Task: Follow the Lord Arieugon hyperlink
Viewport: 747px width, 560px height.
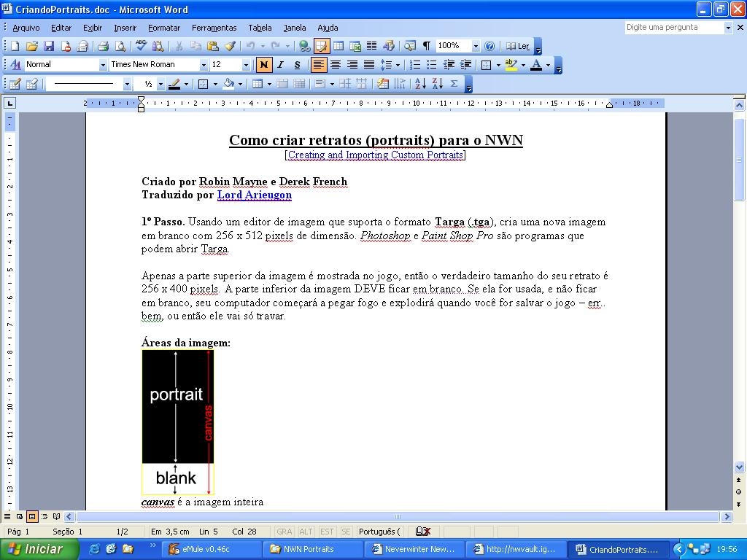Action: 254,195
